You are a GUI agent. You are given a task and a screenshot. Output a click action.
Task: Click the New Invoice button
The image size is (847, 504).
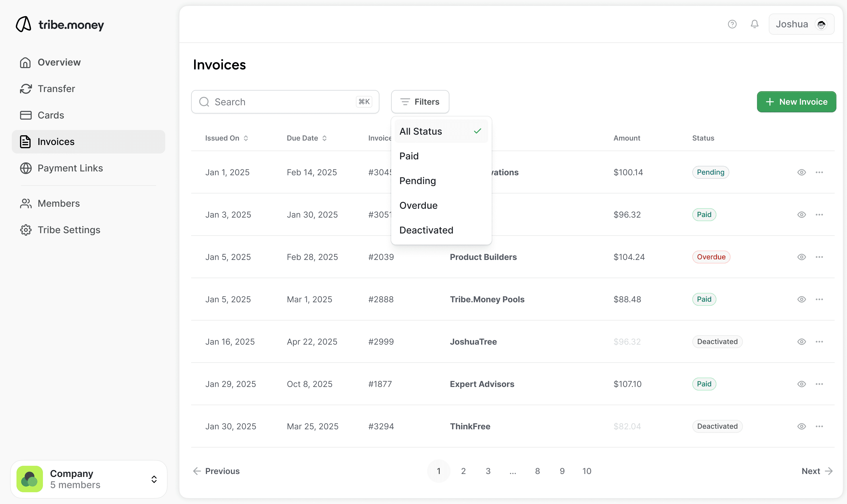(796, 102)
